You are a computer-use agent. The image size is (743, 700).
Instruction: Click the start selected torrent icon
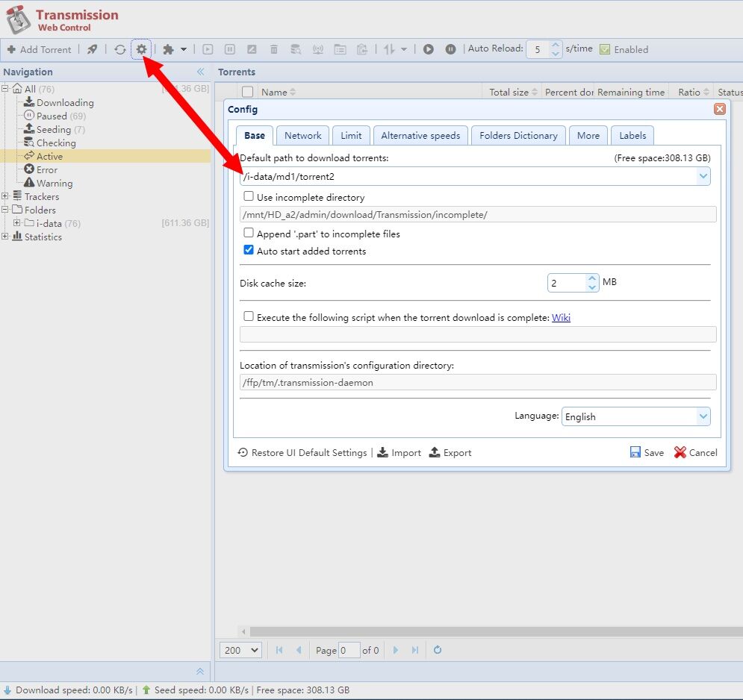(x=208, y=49)
